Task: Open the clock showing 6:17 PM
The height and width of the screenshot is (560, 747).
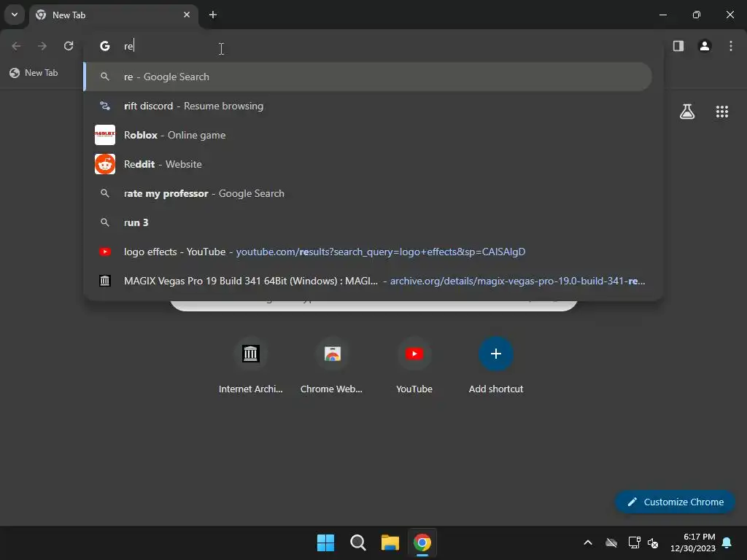Action: [693, 542]
